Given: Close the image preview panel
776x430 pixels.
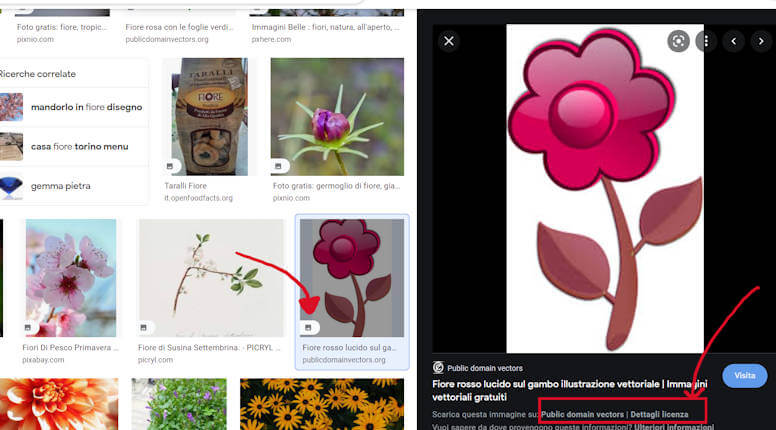Looking at the screenshot, I should point(449,41).
